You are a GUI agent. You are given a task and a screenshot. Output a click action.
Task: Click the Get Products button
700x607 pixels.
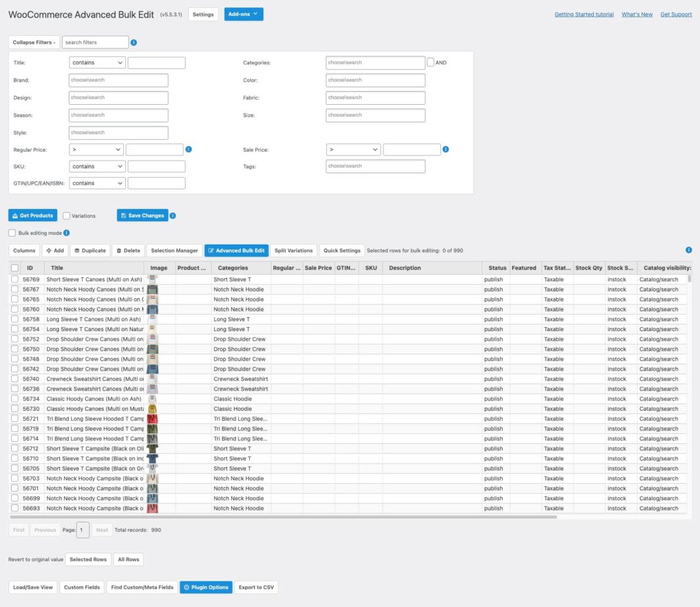tap(33, 216)
